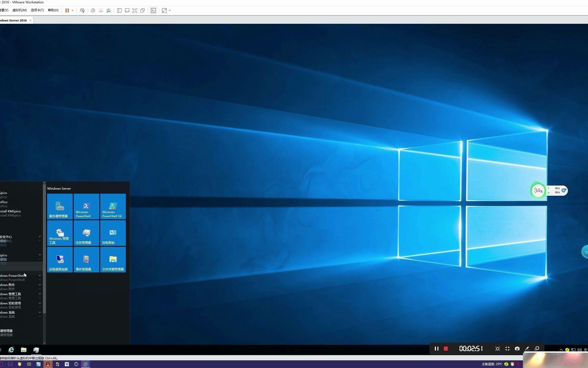588x368 pixels.
Task: Click the recorder shrink toolbar icon
Action: point(507,349)
